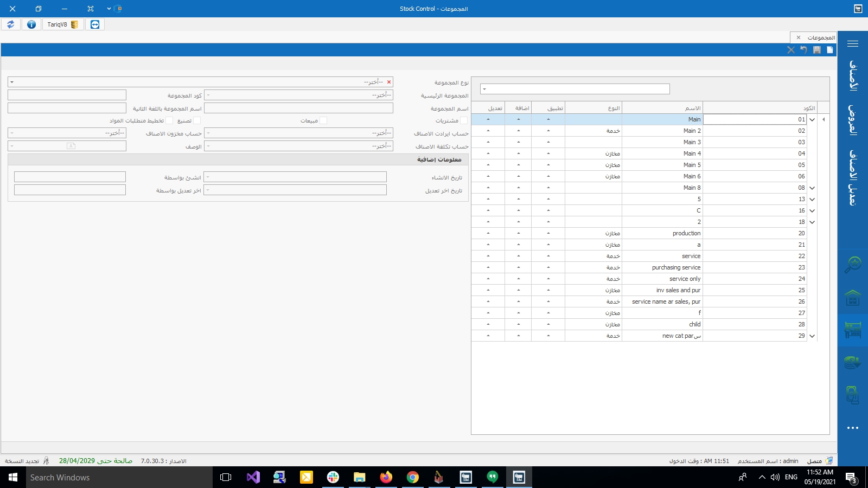Open the نوع المجموعة dropdown
868x488 pixels.
click(200, 82)
